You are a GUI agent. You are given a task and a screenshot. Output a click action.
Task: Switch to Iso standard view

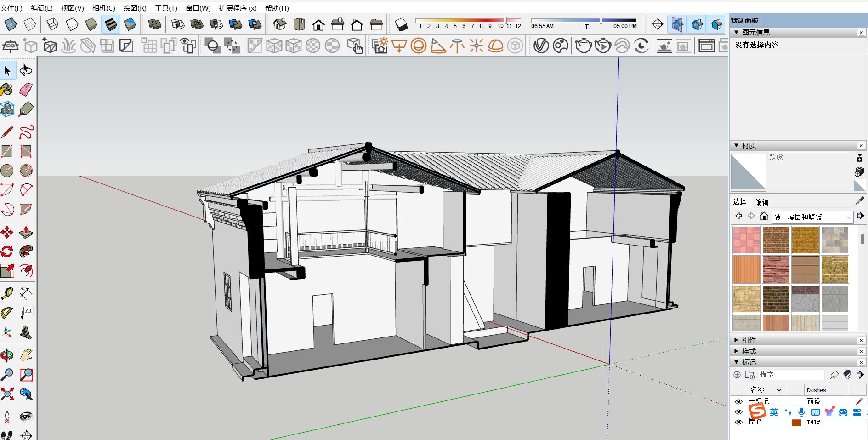(x=279, y=24)
